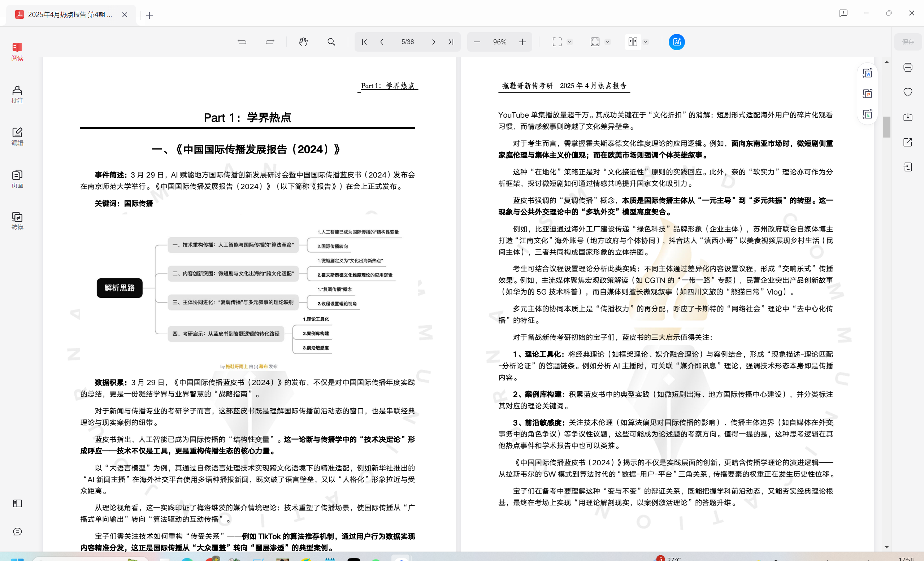
Task: Go to the next page arrow
Action: click(434, 42)
